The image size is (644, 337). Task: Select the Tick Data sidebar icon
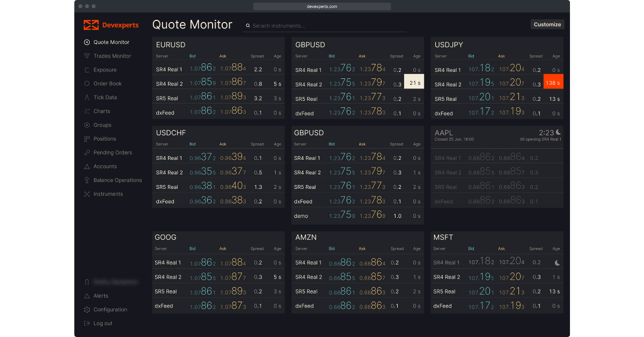pos(87,97)
